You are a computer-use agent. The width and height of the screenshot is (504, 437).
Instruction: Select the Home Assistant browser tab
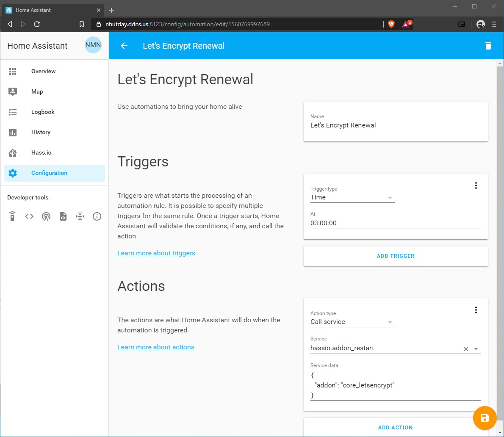point(53,10)
